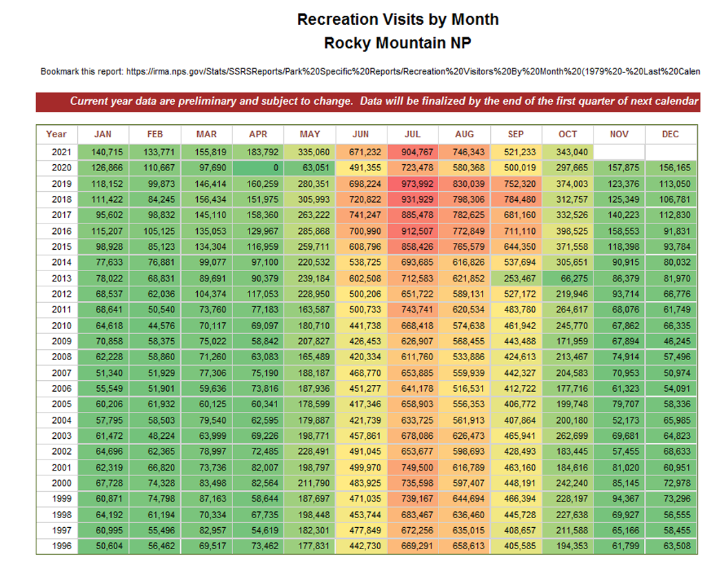Select the empty December 2021 cell
728x563 pixels.
click(x=671, y=152)
